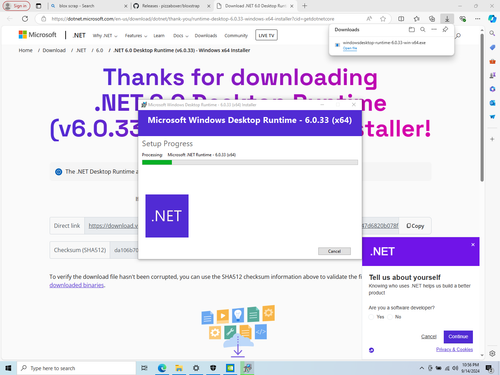Select Yes for software developer question

point(371,317)
